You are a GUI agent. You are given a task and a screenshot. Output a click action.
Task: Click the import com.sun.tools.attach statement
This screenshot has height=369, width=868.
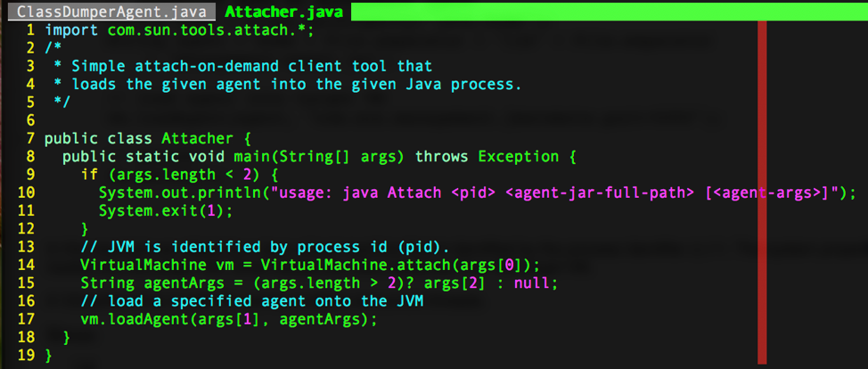[178, 29]
